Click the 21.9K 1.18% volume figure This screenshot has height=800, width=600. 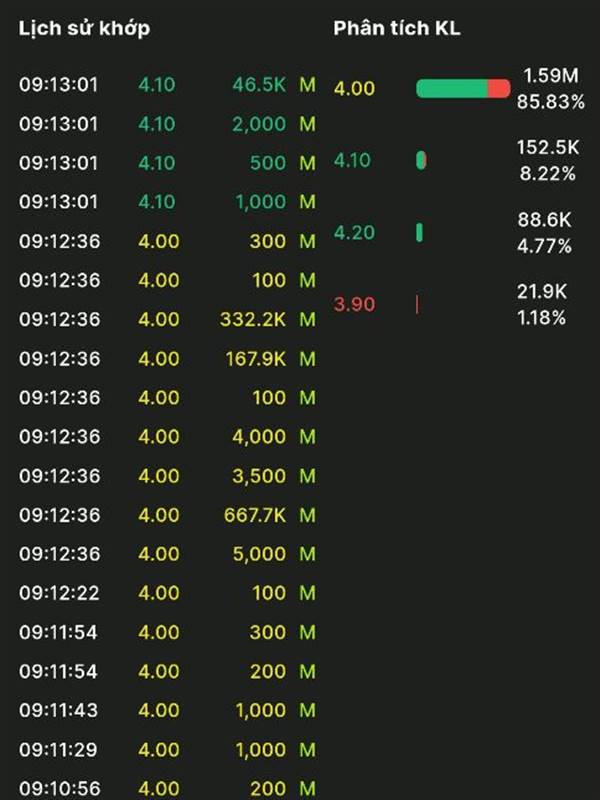coord(541,305)
